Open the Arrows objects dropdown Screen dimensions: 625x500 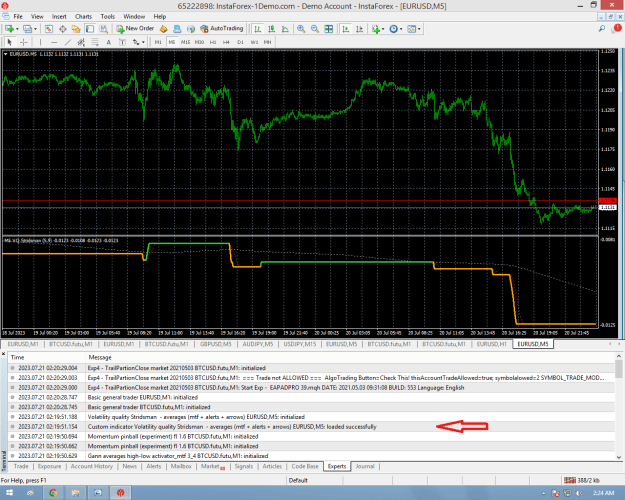[x=138, y=42]
